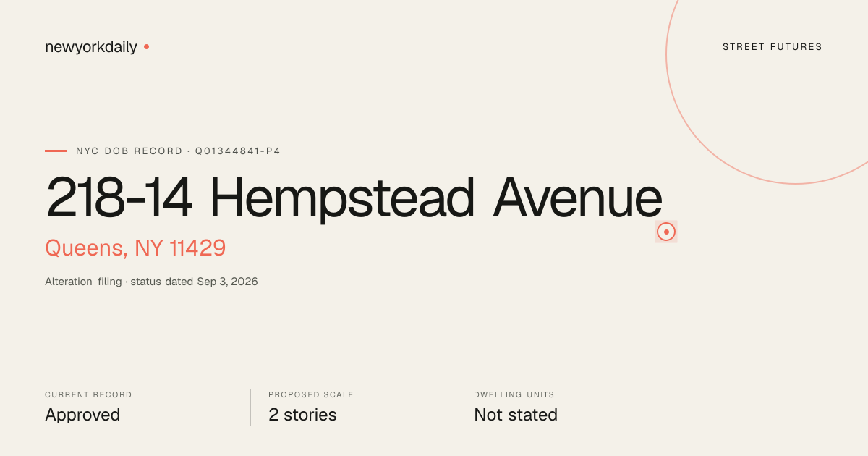This screenshot has width=868, height=456.
Task: Click the PROPOSED SCALE label
Action: [311, 395]
